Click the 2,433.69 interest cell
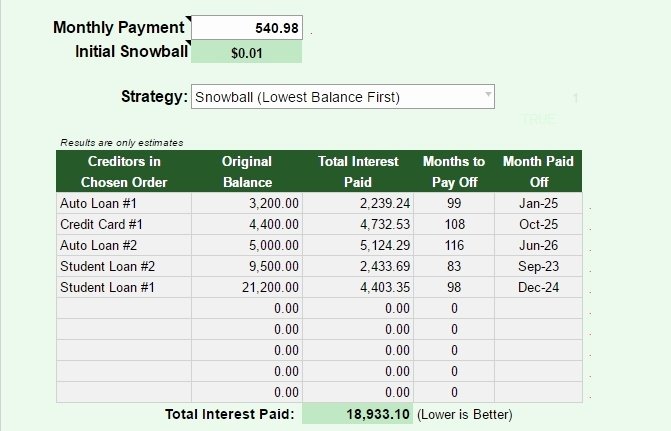 [358, 266]
